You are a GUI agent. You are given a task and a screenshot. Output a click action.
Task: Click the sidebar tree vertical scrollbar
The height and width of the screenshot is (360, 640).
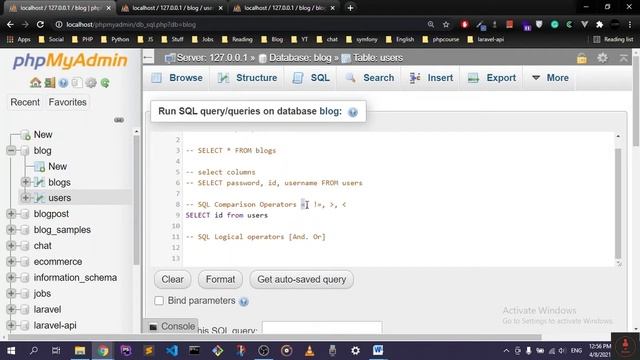click(x=136, y=200)
